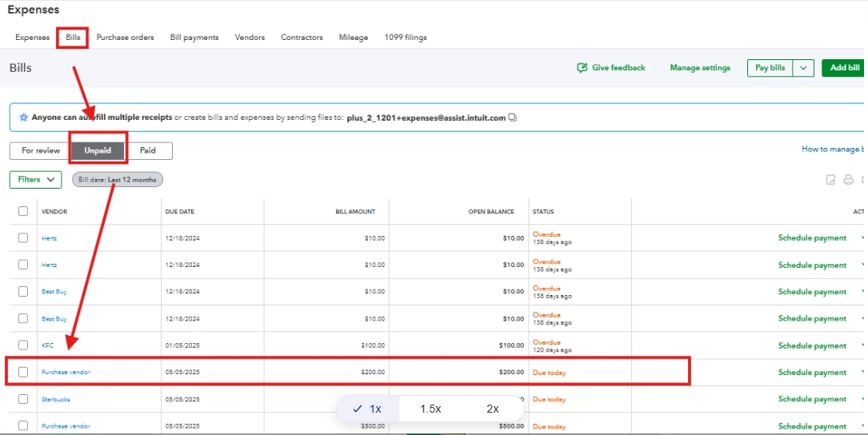The image size is (868, 435).
Task: Check the Starbucks bill checkbox
Action: coord(22,398)
